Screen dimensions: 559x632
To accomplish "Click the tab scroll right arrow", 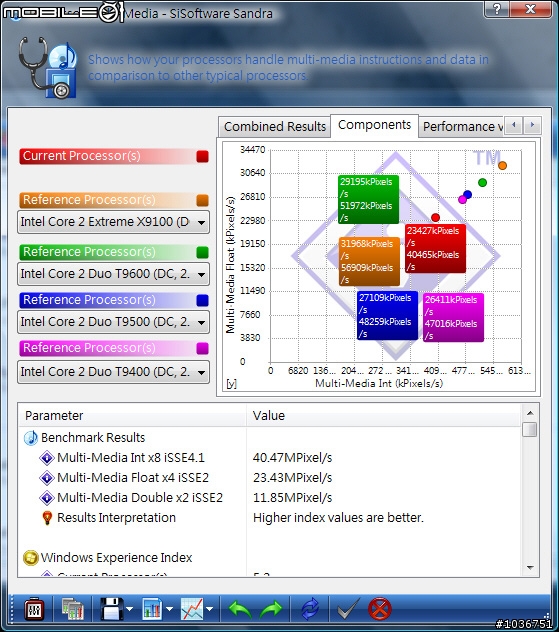I will click(x=532, y=125).
